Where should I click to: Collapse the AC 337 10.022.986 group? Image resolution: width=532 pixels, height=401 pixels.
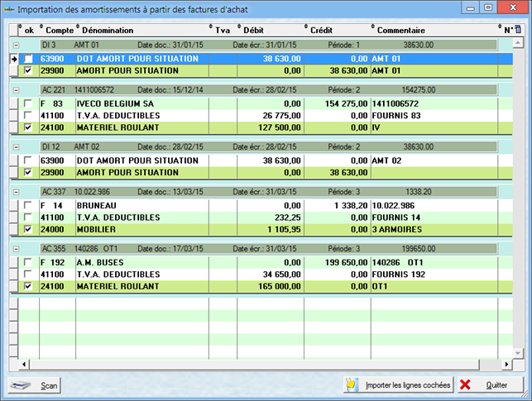16,192
